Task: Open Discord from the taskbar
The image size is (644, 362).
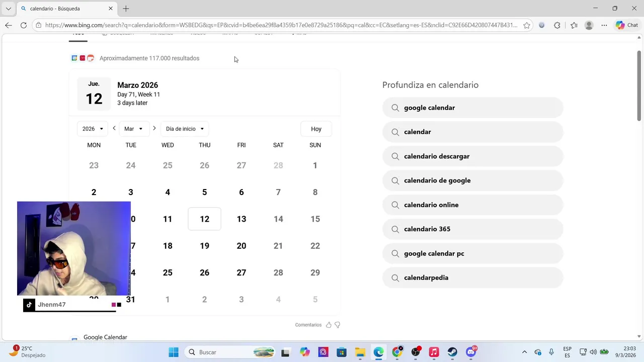Action: point(471,352)
